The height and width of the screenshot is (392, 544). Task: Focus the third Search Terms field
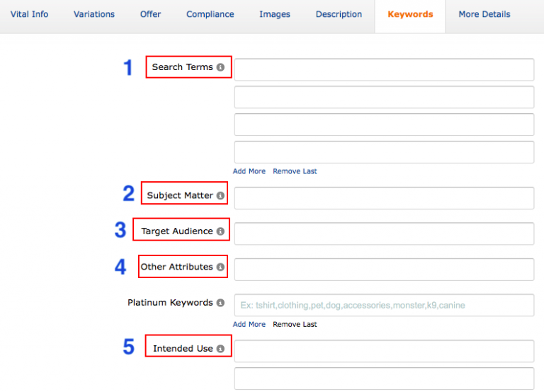[384, 125]
